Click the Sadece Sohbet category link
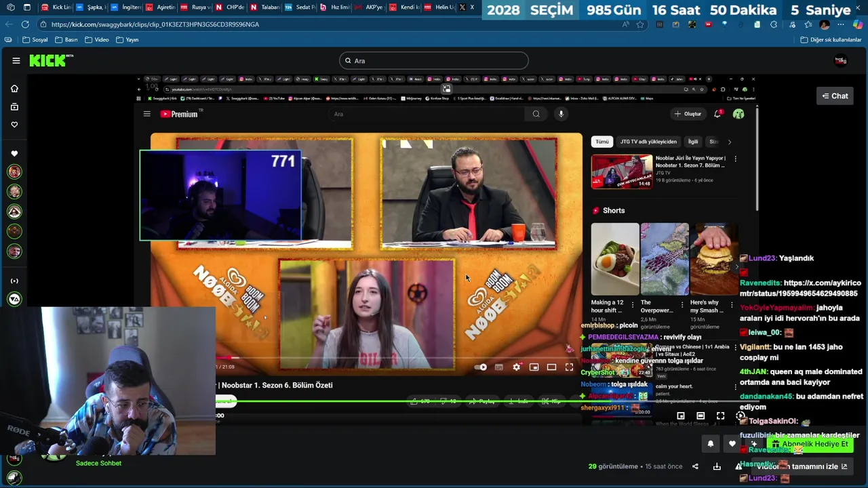The height and width of the screenshot is (488, 868). click(98, 463)
